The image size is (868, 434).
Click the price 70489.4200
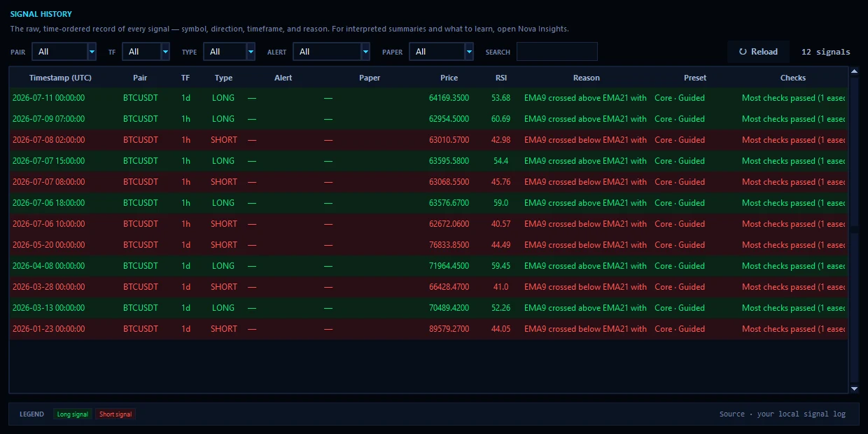449,308
